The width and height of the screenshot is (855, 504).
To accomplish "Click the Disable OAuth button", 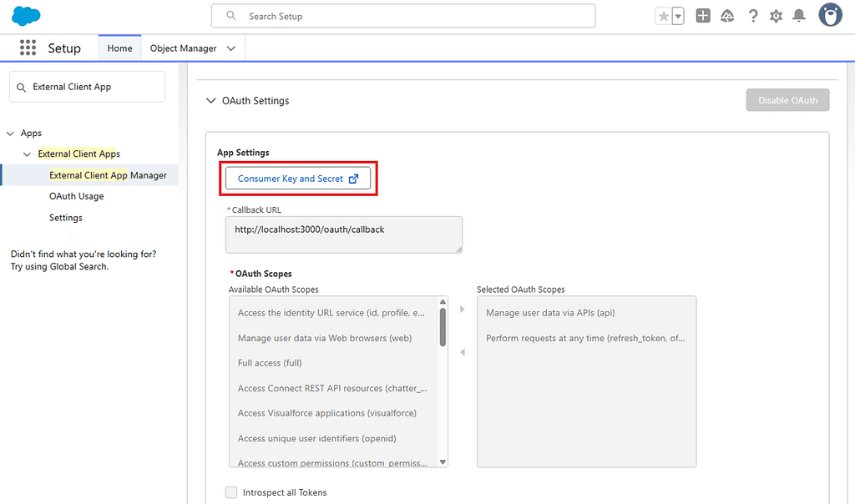I will [x=787, y=100].
